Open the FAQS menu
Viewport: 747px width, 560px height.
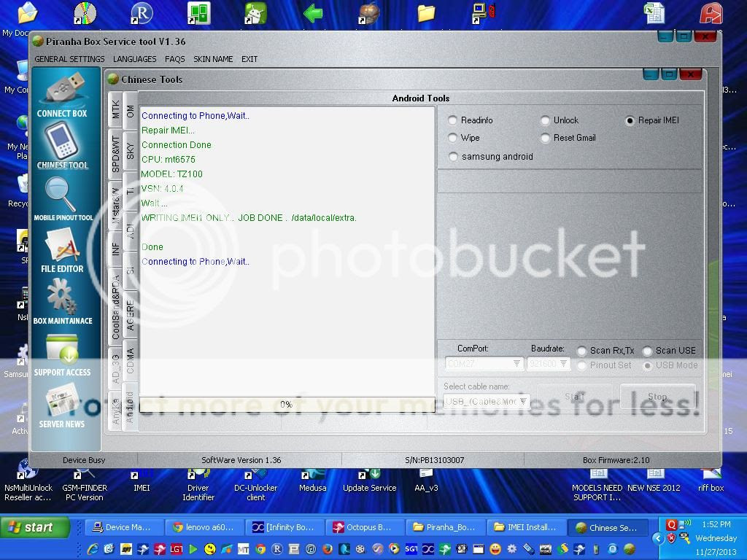click(175, 59)
